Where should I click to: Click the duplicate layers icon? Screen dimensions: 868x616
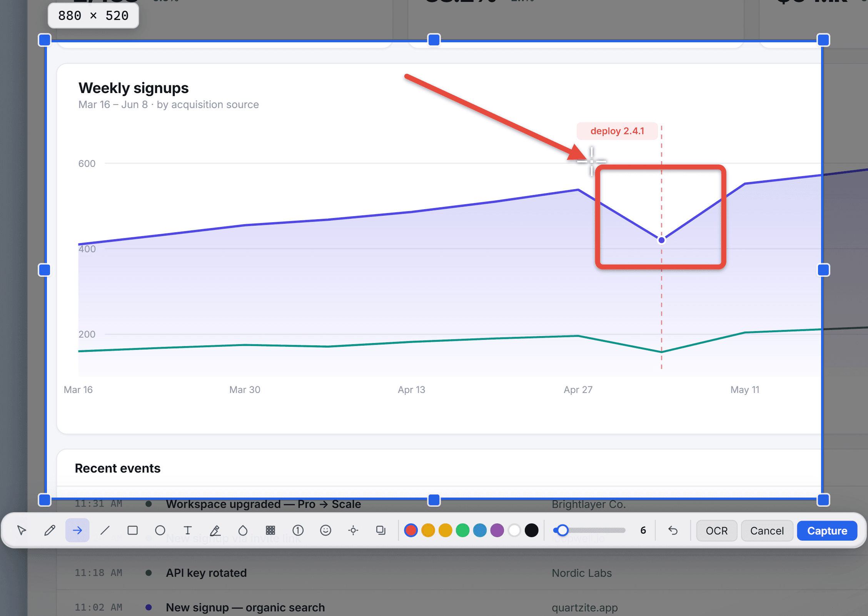[x=381, y=531]
